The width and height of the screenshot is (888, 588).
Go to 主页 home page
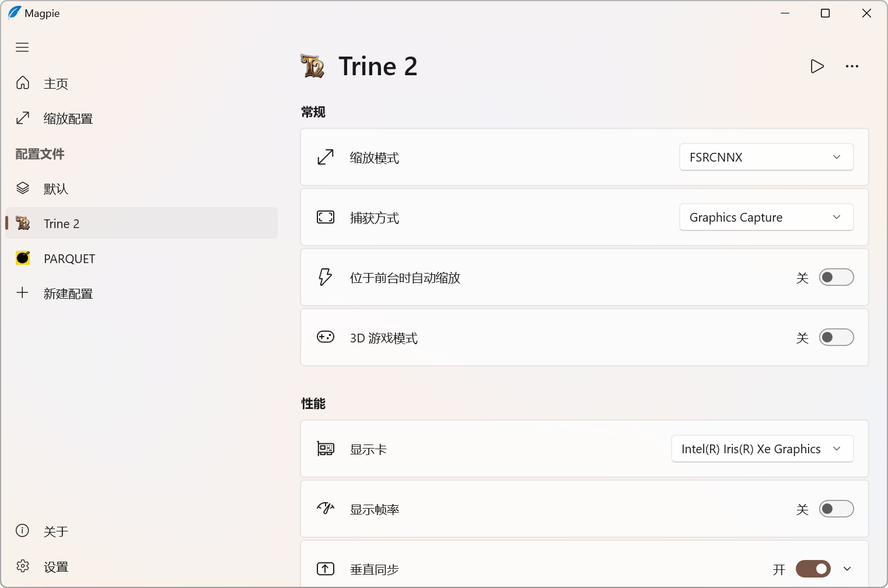[x=141, y=83]
